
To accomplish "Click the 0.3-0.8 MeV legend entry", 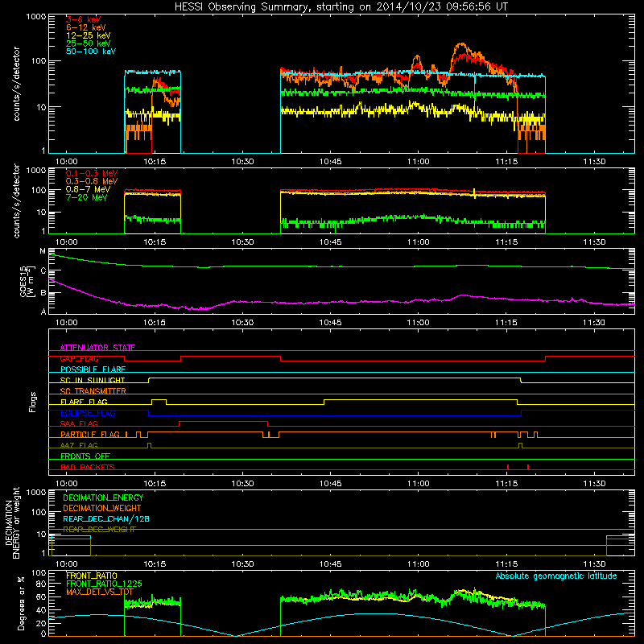I will tap(92, 181).
